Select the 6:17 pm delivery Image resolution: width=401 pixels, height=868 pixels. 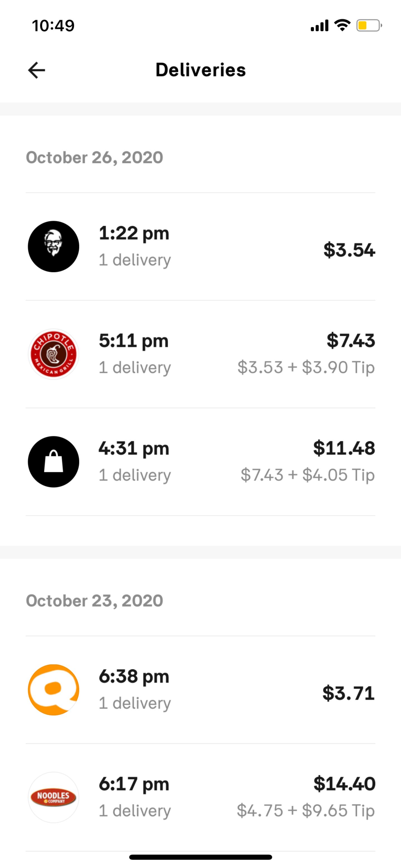134,784
